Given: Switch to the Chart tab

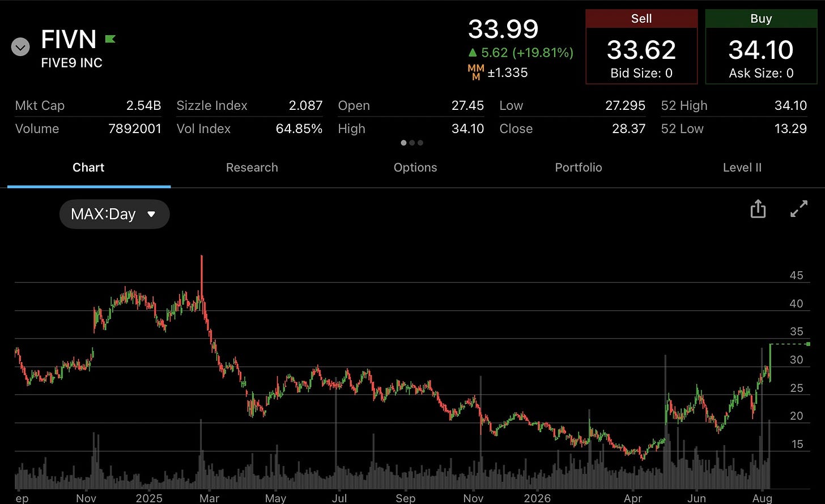Looking at the screenshot, I should coord(88,168).
